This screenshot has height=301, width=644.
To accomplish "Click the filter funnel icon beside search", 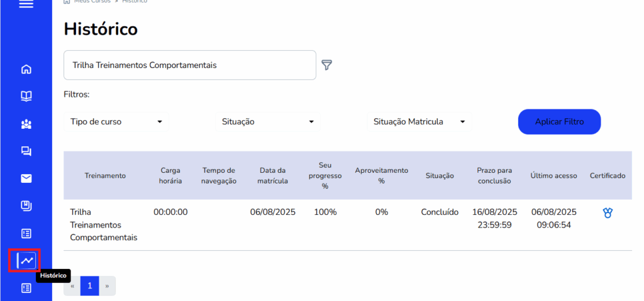I will click(x=326, y=65).
